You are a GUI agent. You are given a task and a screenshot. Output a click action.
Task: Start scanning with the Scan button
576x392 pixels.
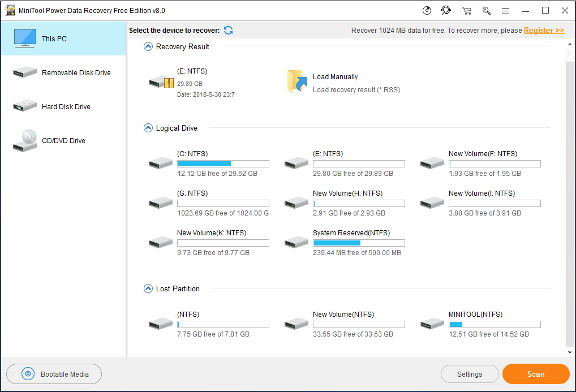coord(535,374)
